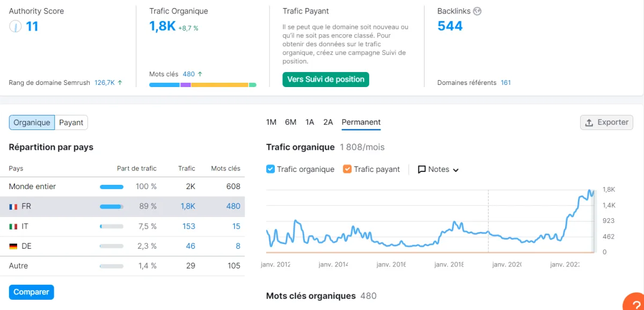644x310 pixels.
Task: Click the IT keywords value 15
Action: pyautogui.click(x=236, y=226)
